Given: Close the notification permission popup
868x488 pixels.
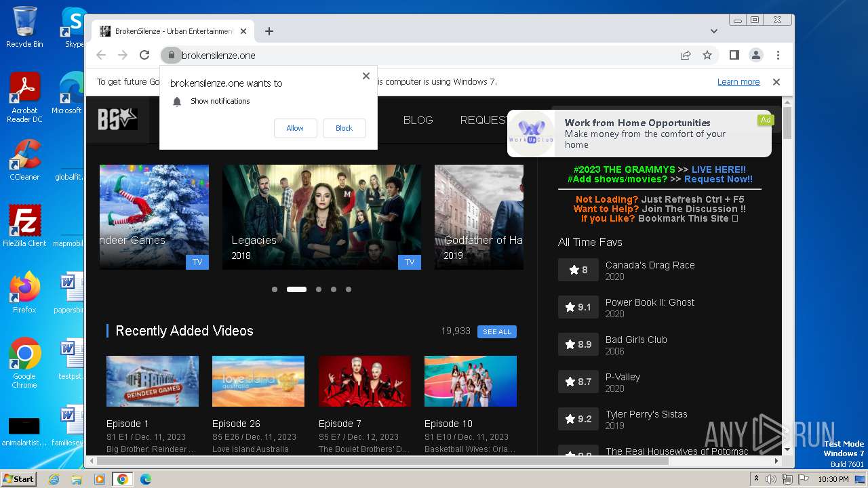Looking at the screenshot, I should [x=366, y=76].
